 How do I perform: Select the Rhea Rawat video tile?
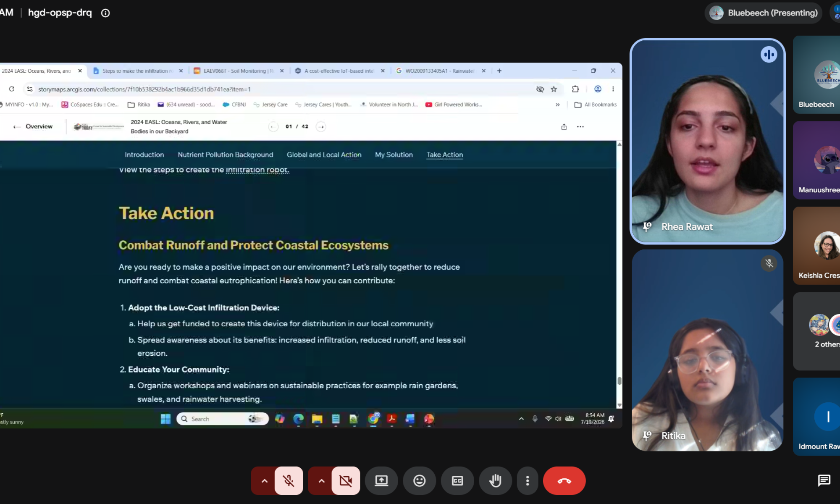[707, 141]
